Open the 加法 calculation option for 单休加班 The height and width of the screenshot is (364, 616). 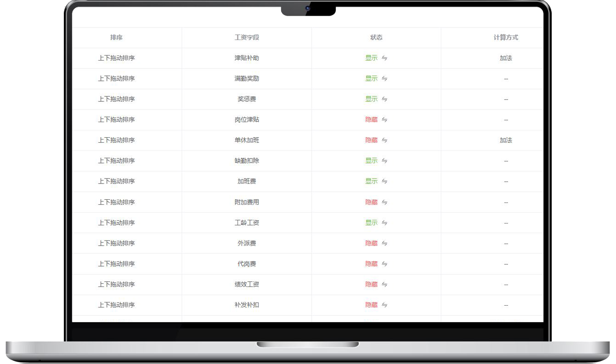(x=506, y=140)
